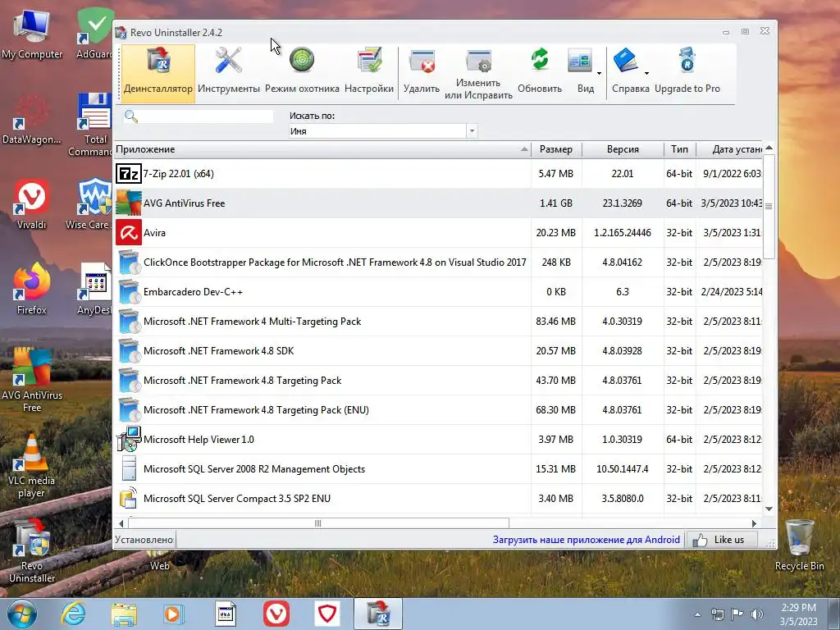Select SQL Server 2008 R2 Management Objects icon
The width and height of the screenshot is (840, 630).
(129, 468)
